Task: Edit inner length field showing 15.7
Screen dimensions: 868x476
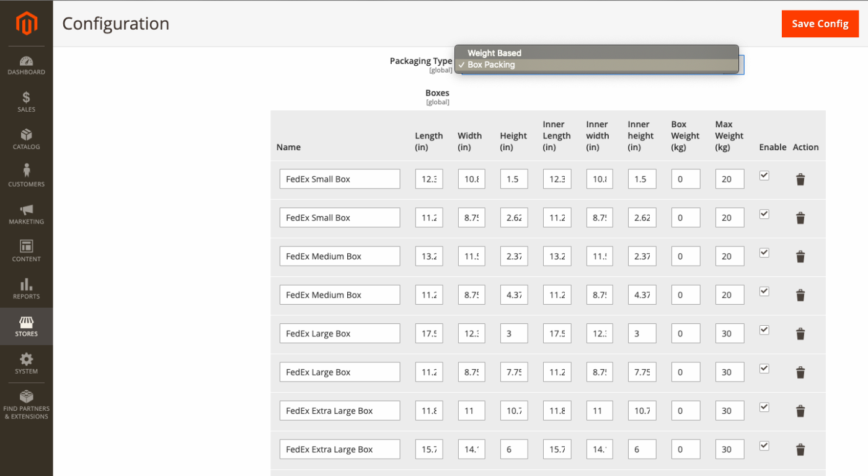Action: click(557, 449)
